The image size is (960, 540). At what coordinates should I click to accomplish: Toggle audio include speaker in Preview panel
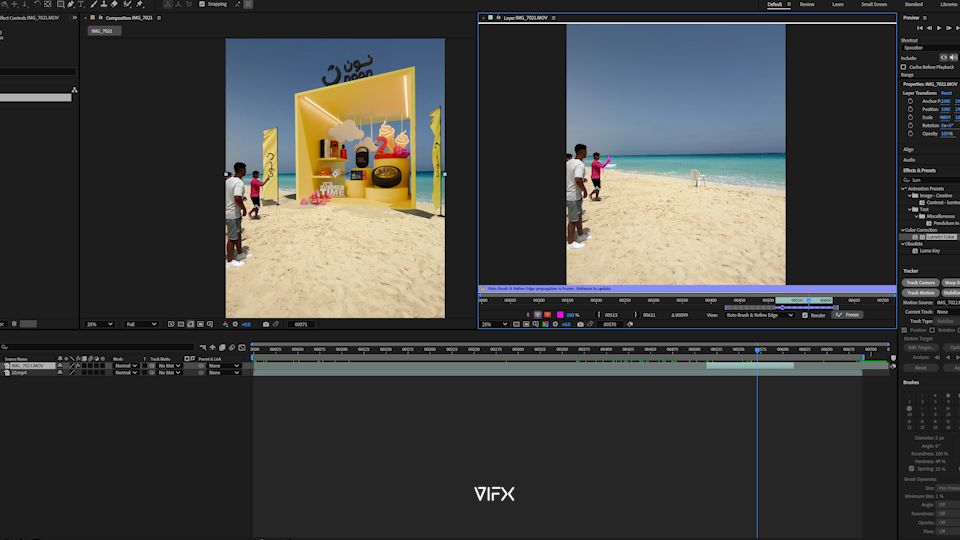953,58
